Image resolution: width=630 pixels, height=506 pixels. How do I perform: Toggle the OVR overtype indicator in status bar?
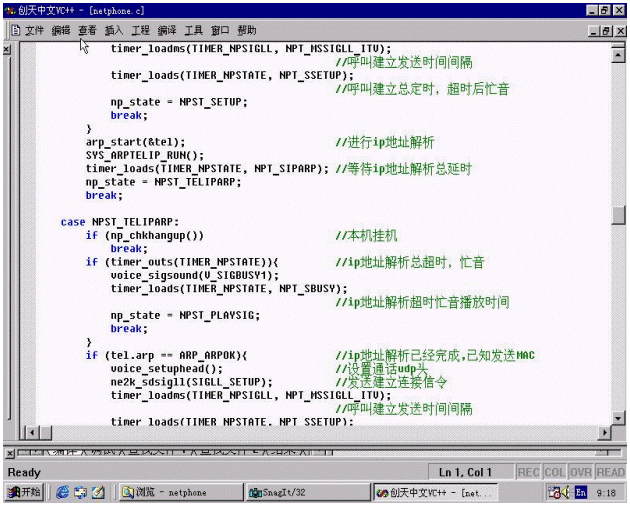click(x=582, y=472)
